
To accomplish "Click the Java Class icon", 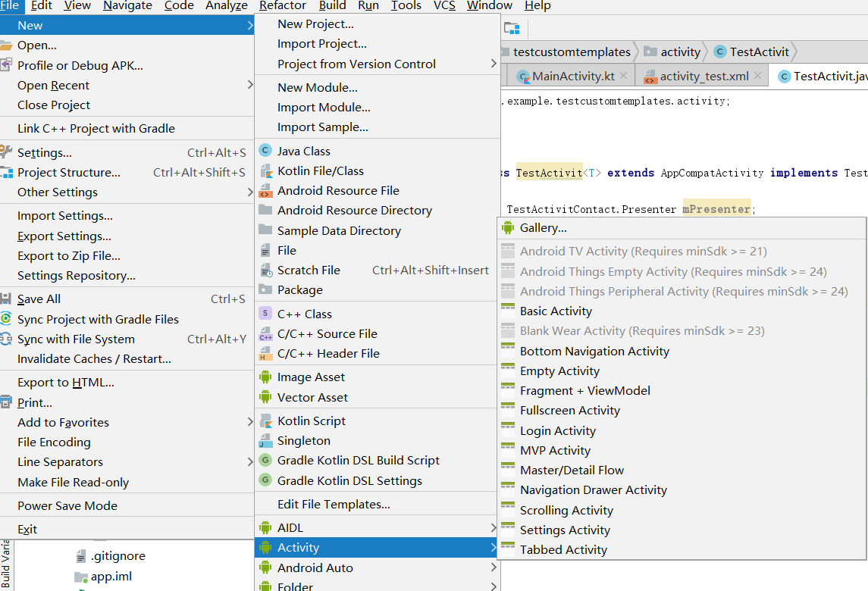I will tap(266, 151).
